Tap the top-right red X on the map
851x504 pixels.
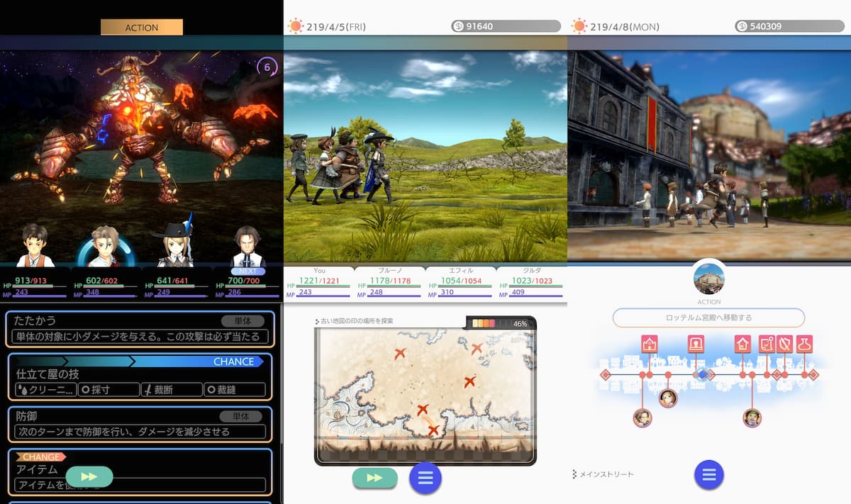(477, 347)
